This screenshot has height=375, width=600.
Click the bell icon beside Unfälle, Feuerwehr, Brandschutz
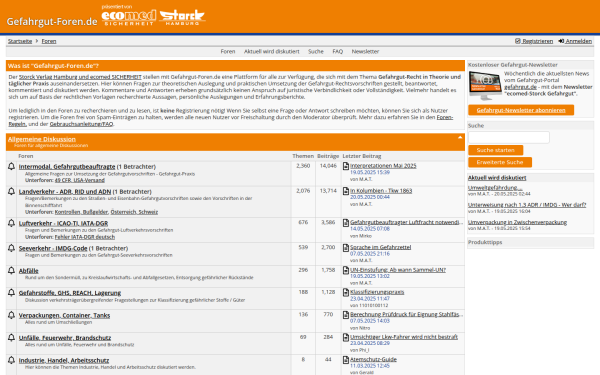pyautogui.click(x=11, y=338)
